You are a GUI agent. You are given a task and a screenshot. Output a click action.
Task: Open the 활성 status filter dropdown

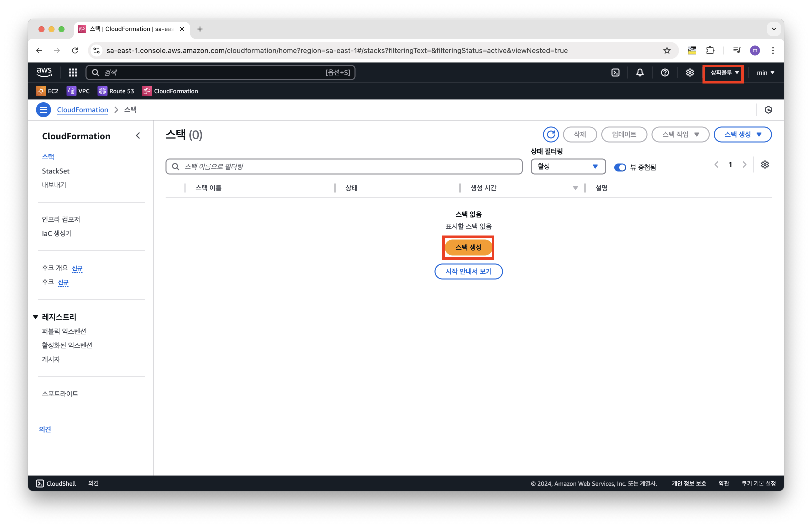568,166
